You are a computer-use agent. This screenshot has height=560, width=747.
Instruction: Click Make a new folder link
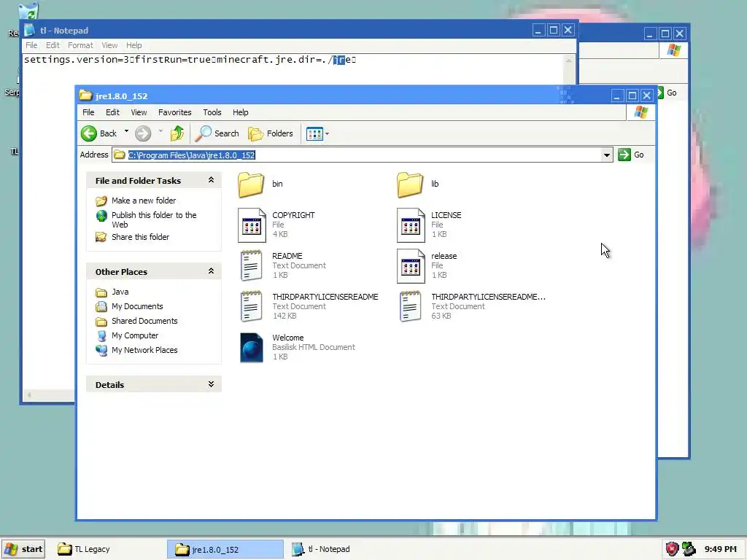click(x=144, y=201)
